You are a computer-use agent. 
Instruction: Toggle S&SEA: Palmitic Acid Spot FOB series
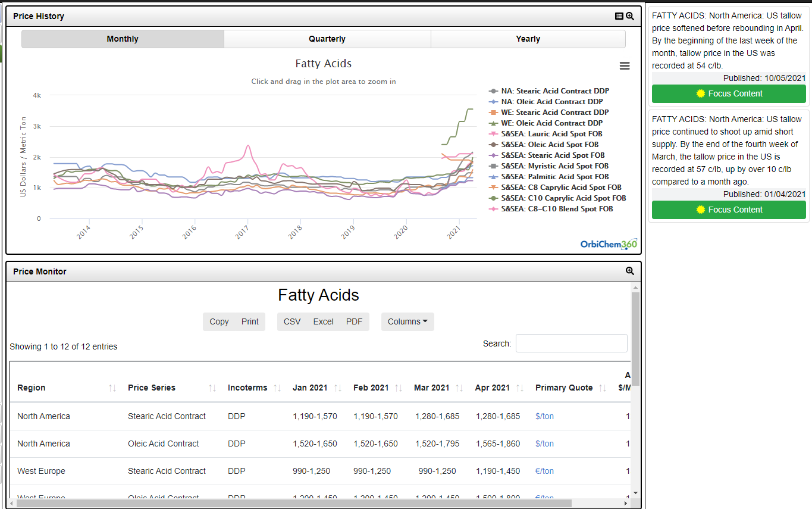click(x=548, y=177)
